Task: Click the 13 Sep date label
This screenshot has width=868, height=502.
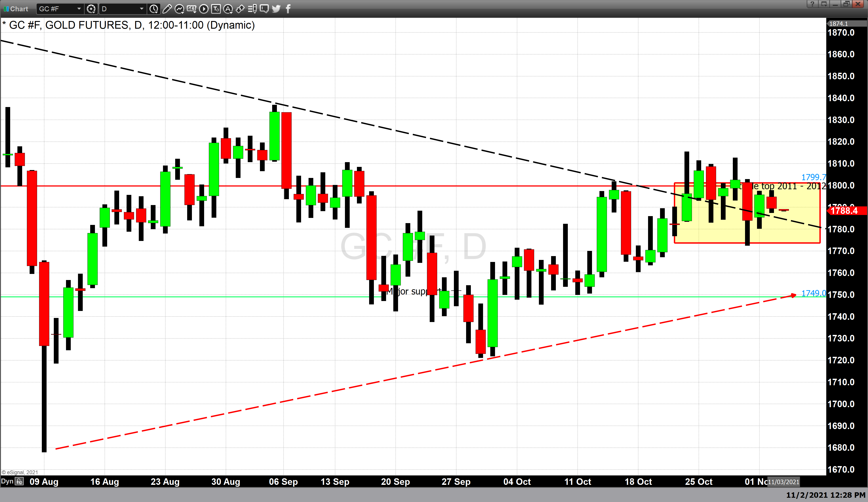Action: [x=335, y=482]
